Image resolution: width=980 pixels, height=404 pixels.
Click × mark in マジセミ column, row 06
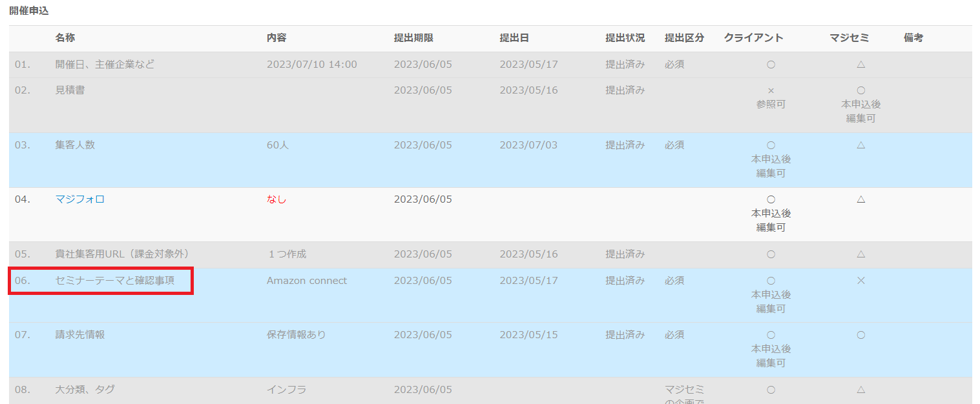(x=860, y=281)
